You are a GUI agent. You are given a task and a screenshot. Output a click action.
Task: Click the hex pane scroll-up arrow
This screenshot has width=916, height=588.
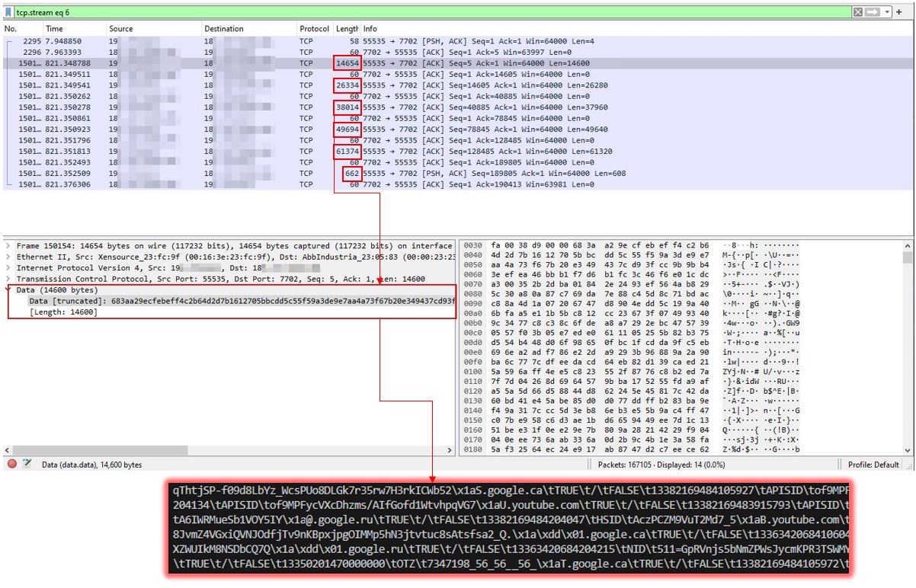(x=908, y=246)
